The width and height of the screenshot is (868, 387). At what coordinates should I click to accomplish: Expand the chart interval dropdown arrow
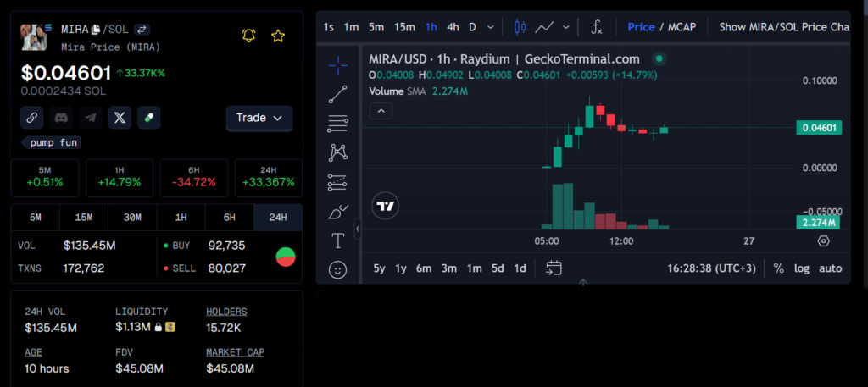[x=491, y=27]
